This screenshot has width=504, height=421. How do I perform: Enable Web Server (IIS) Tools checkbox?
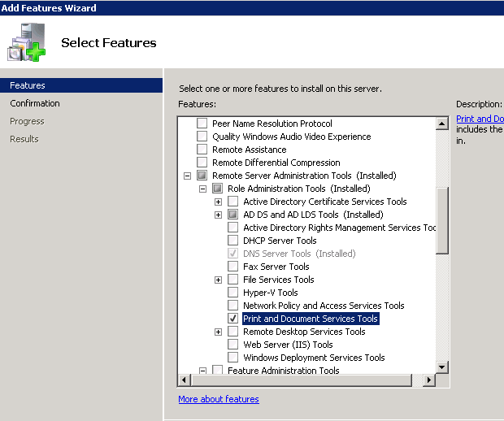[x=233, y=345]
